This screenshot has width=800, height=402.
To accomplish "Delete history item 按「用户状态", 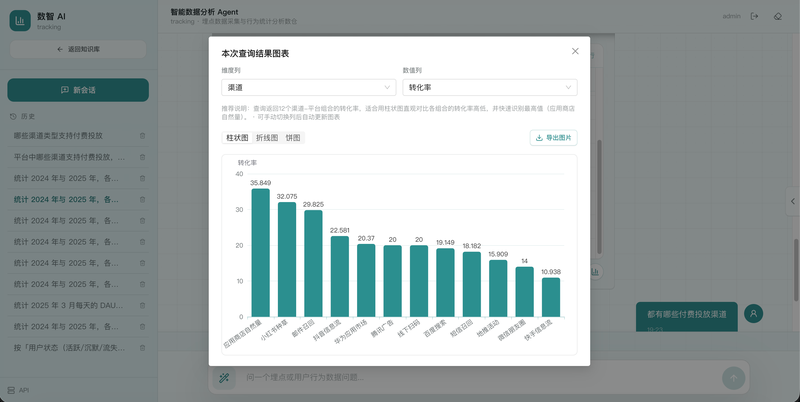I will point(142,348).
